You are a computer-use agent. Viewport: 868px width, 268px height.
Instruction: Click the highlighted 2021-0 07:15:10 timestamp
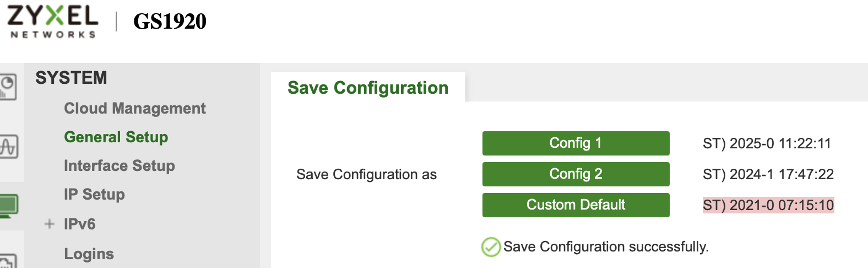tap(768, 205)
